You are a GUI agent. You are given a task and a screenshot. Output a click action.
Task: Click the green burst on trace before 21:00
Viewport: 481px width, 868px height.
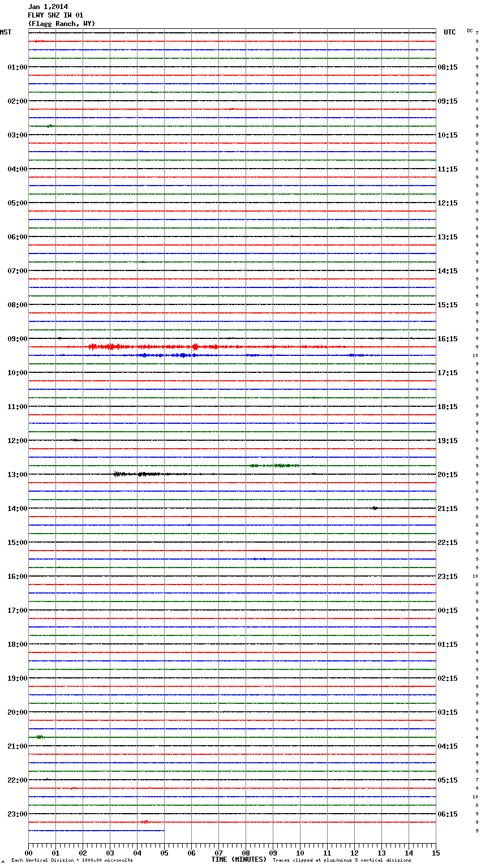click(x=40, y=737)
